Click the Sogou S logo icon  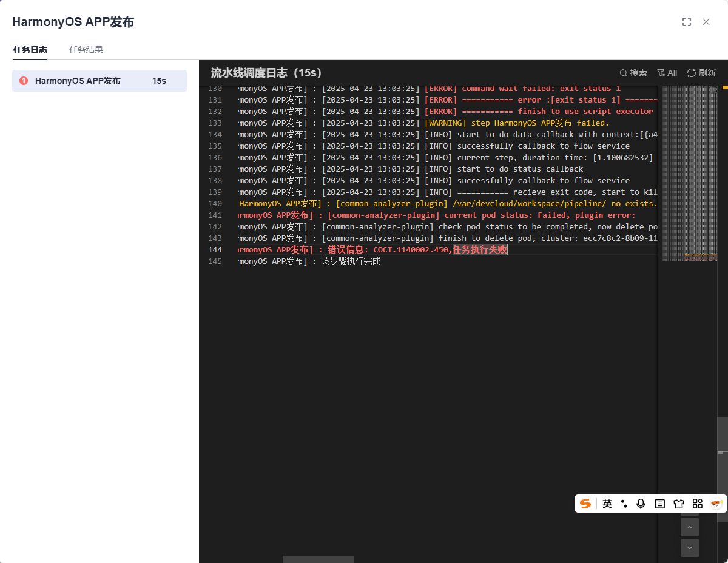tap(585, 504)
